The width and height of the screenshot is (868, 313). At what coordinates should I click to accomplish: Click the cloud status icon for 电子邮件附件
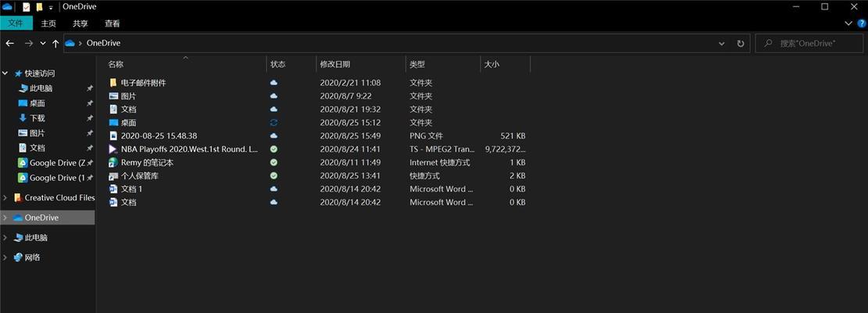(x=273, y=82)
